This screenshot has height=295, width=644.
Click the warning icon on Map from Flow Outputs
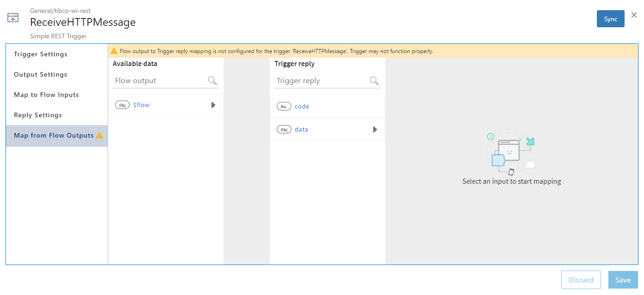point(99,136)
